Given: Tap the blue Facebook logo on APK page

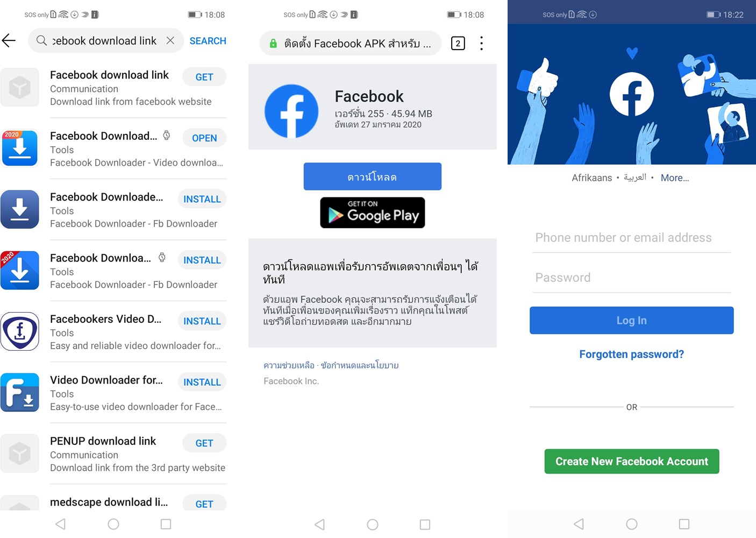Looking at the screenshot, I should [x=291, y=111].
